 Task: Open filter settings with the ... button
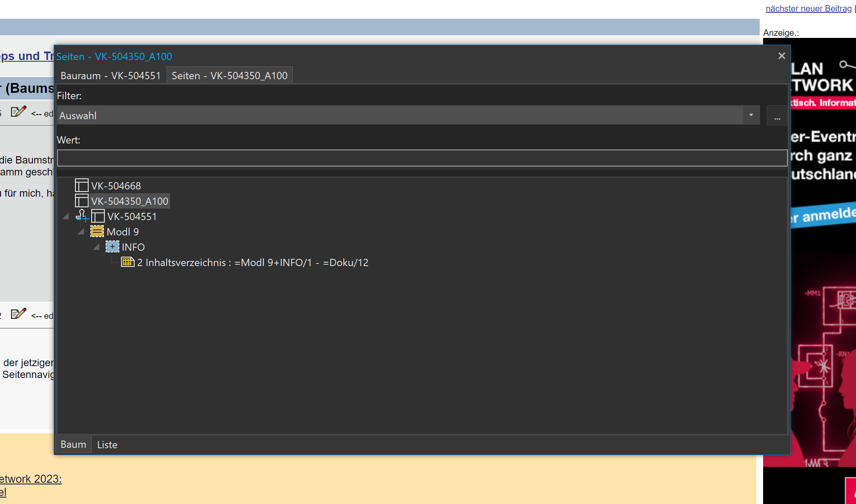pos(777,116)
